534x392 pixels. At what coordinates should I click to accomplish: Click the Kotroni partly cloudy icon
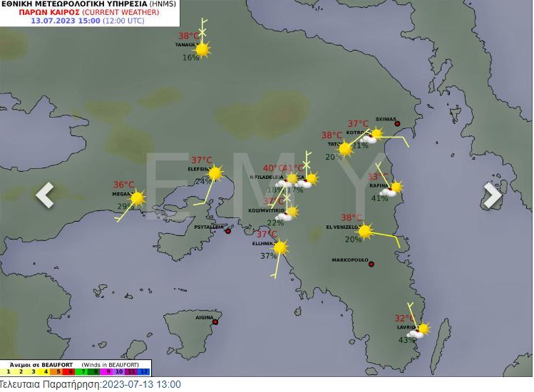[373, 135]
